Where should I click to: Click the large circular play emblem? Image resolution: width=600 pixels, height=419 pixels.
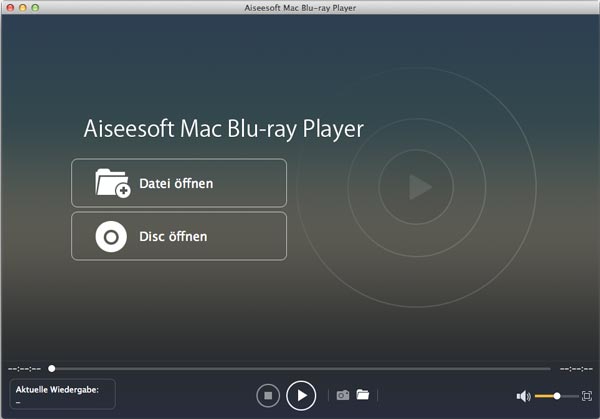[419, 187]
